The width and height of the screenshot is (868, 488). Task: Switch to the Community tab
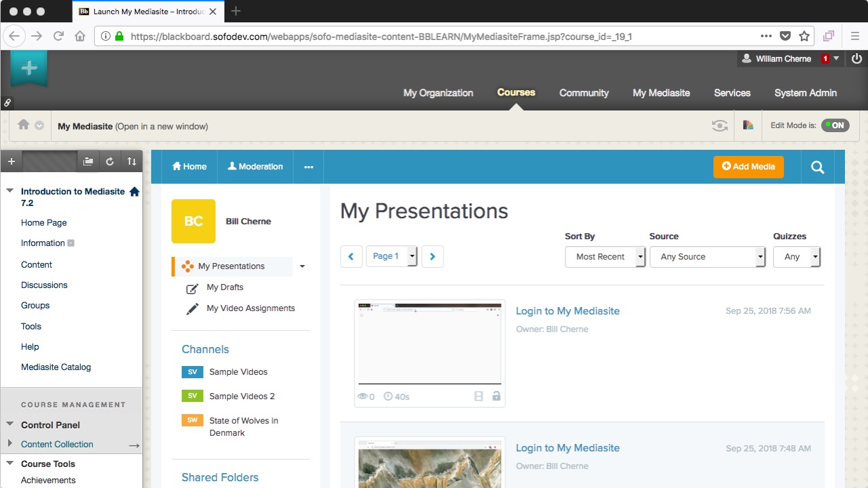[584, 93]
